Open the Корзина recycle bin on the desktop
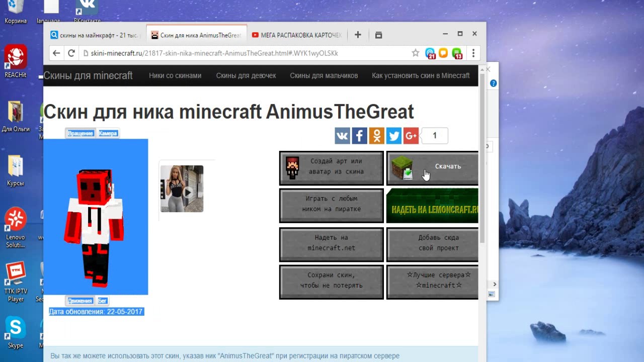Image resolution: width=644 pixels, height=362 pixels. pyautogui.click(x=16, y=13)
